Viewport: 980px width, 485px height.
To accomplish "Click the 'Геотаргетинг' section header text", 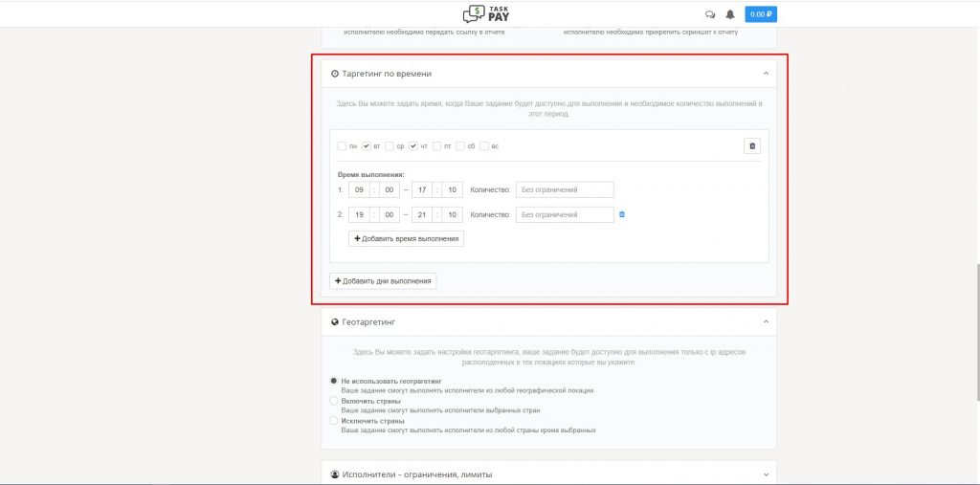I will click(x=368, y=321).
